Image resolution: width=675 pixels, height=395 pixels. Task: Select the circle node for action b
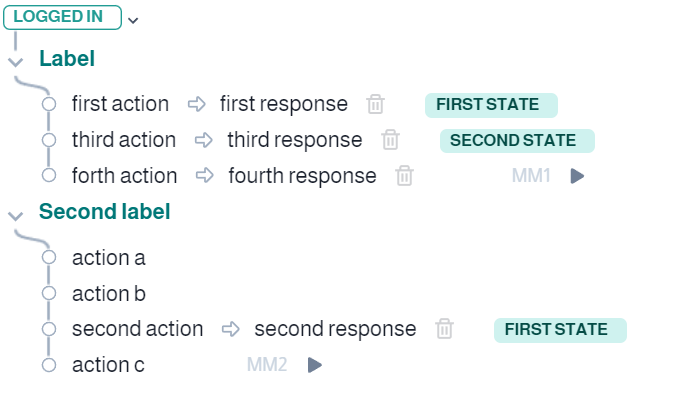pos(49,293)
